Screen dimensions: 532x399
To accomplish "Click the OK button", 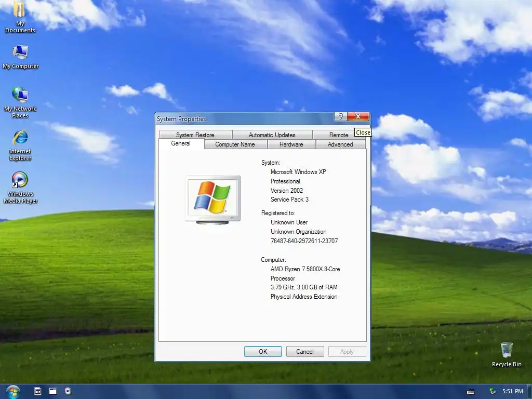I will coord(263,352).
